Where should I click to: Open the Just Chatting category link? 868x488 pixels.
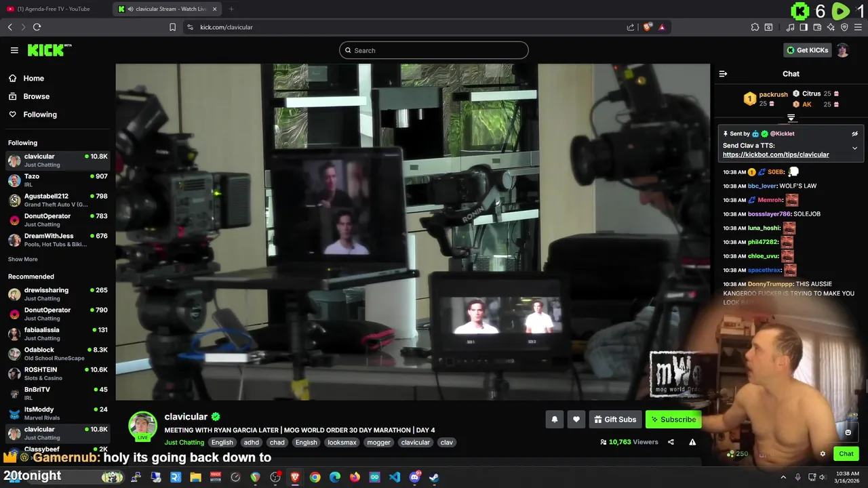click(184, 443)
